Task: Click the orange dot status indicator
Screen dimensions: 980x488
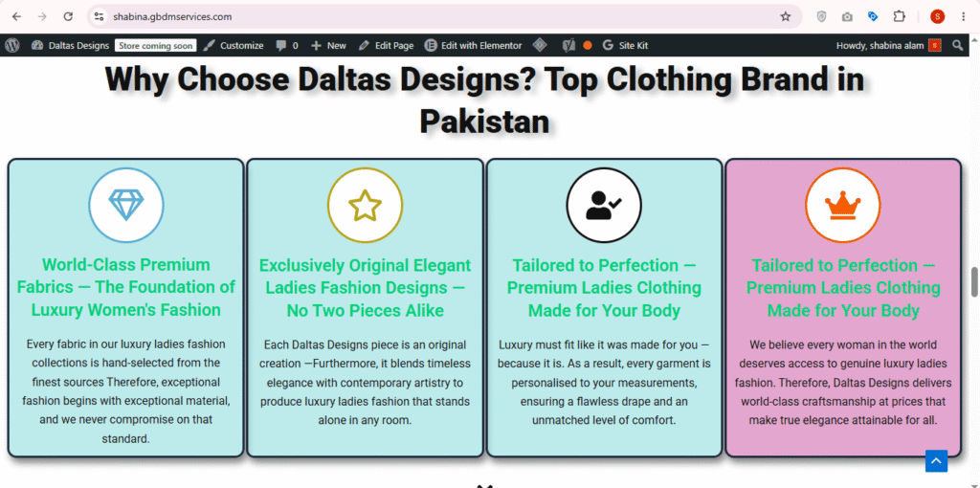Action: point(588,46)
